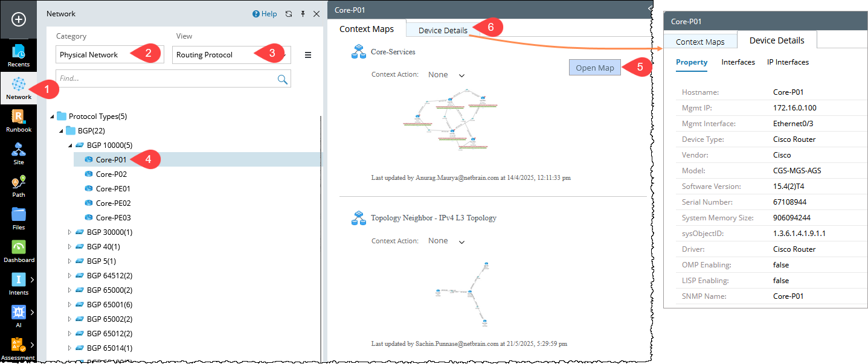This screenshot has height=364, width=868.
Task: Click the Protocol Types folder icon
Action: pyautogui.click(x=61, y=116)
